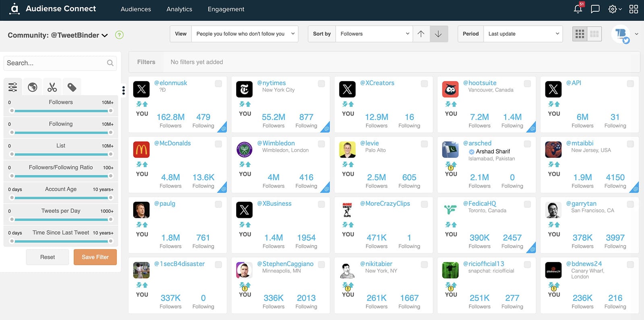Click the Tweets per Day slider track
This screenshot has height=320, width=644.
[61, 219]
